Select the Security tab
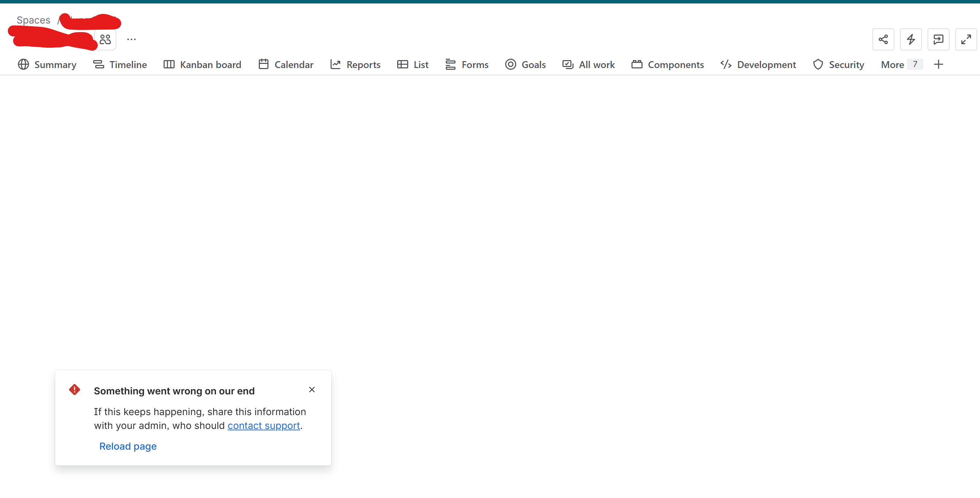Viewport: 980px width, 498px height. (x=839, y=65)
